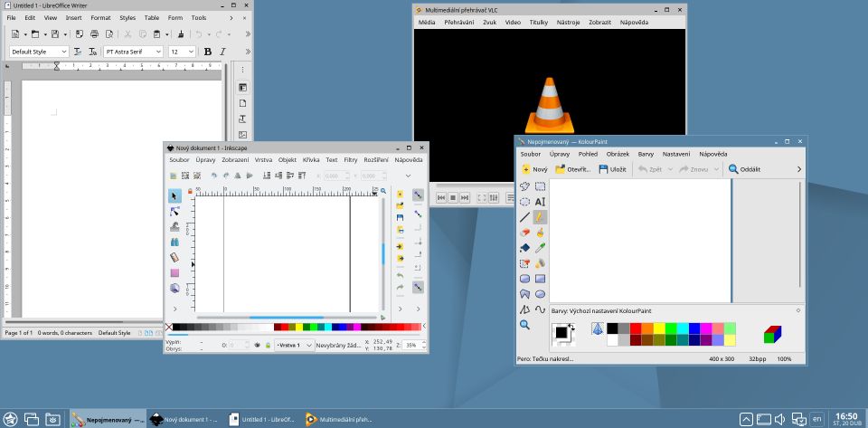
Task: Open the Obrázek menu in KolourPaint
Action: pos(618,154)
